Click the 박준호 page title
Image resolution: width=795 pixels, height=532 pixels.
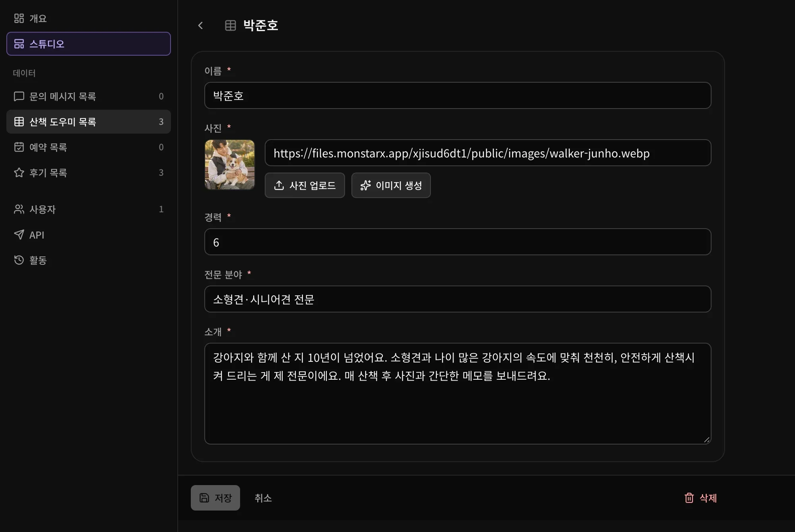click(x=261, y=25)
